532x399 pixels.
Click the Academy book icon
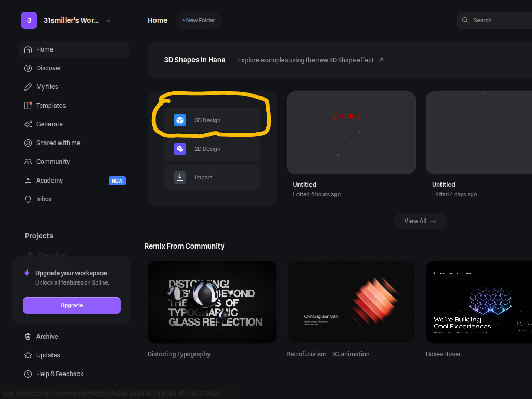[28, 181]
